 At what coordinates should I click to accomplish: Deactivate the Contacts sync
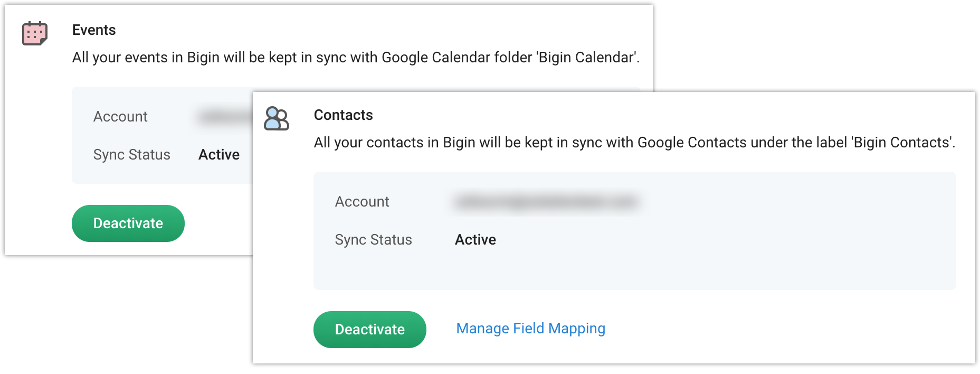click(x=370, y=330)
